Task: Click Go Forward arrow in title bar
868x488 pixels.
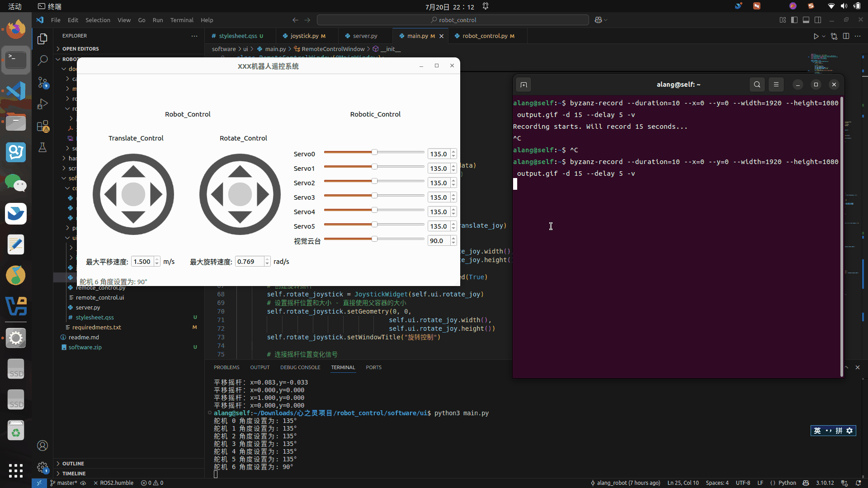Action: tap(307, 20)
